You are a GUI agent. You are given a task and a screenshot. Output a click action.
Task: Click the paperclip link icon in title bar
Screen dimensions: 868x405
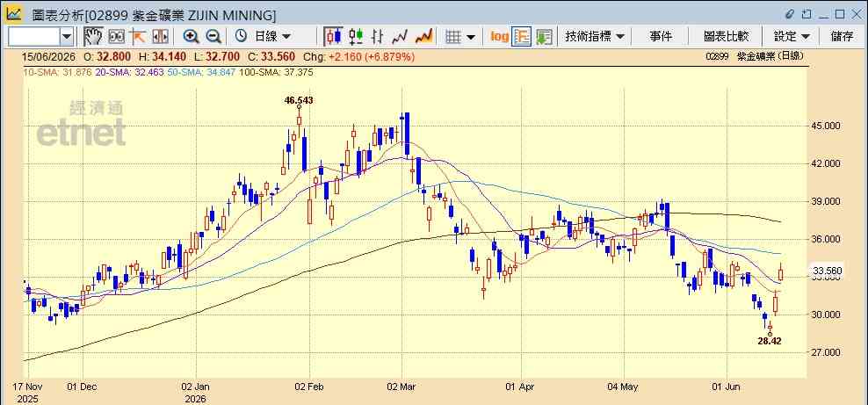tap(790, 14)
